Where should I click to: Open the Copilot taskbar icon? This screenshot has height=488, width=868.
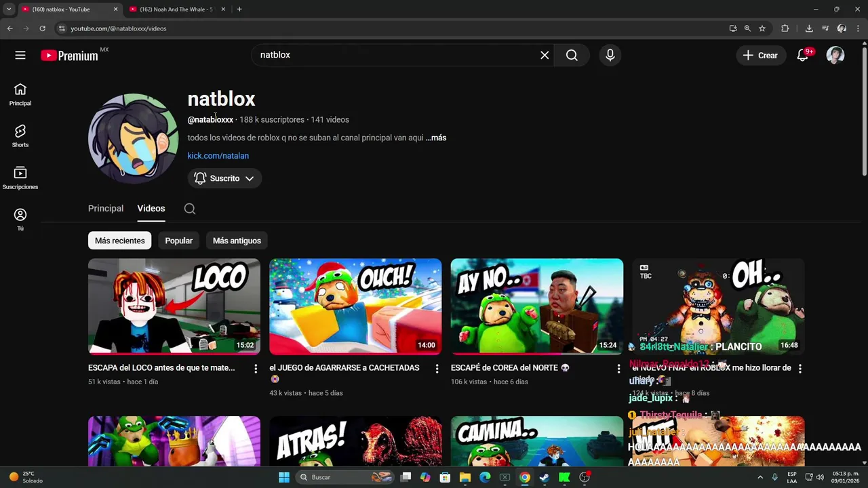click(425, 477)
